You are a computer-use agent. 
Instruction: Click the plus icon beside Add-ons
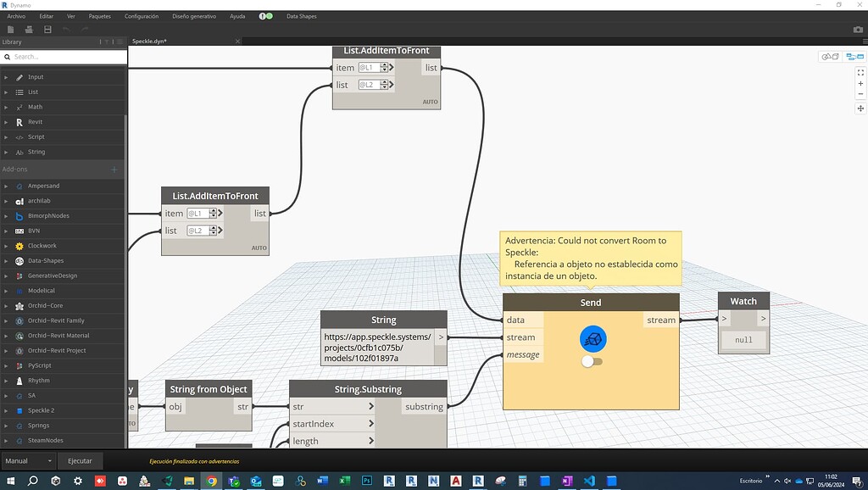click(114, 170)
